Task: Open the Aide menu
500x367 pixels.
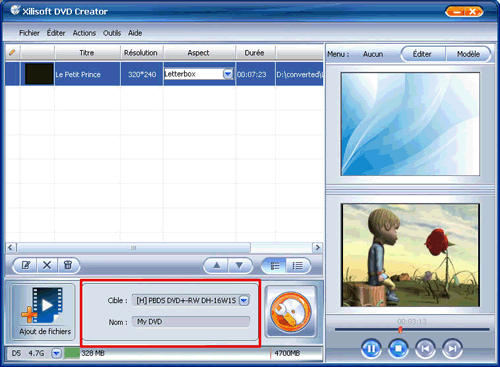Action: click(x=135, y=33)
